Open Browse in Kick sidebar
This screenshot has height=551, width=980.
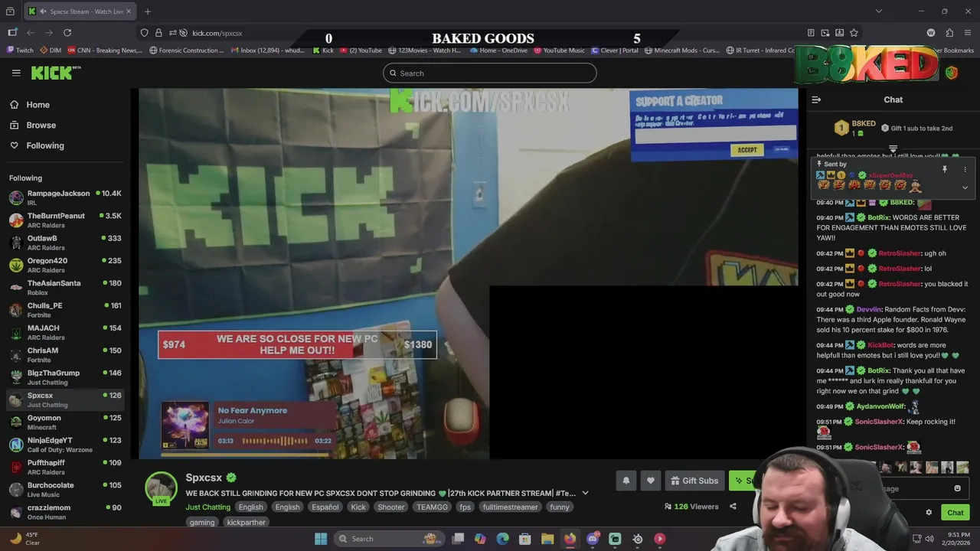41,125
